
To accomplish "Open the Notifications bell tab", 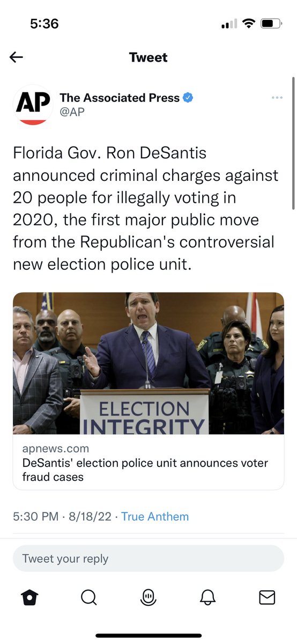I will 207,597.
